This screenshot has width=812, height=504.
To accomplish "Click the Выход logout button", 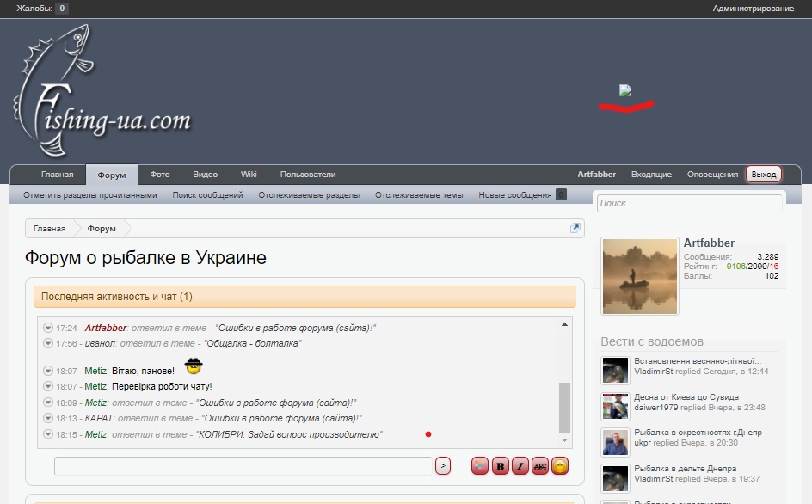I will (763, 175).
